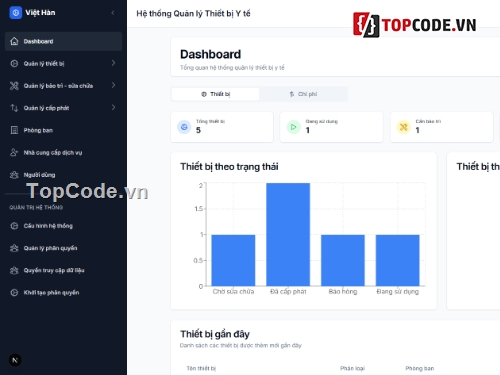The height and width of the screenshot is (375, 500).
Task: Click the Báo hỏng bar
Action: (x=343, y=260)
